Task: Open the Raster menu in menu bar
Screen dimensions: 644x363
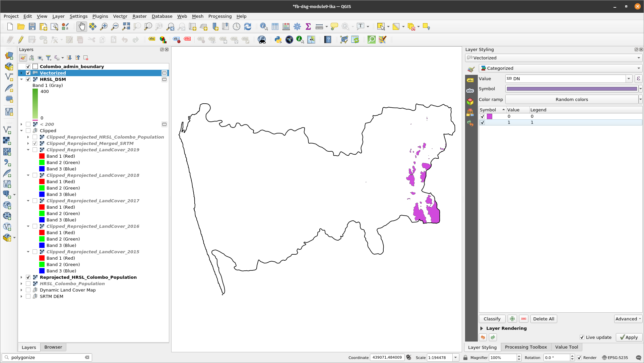Action: coord(139,16)
